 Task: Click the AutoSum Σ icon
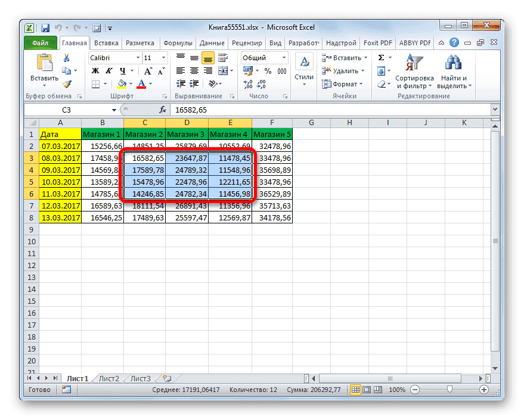point(381,57)
